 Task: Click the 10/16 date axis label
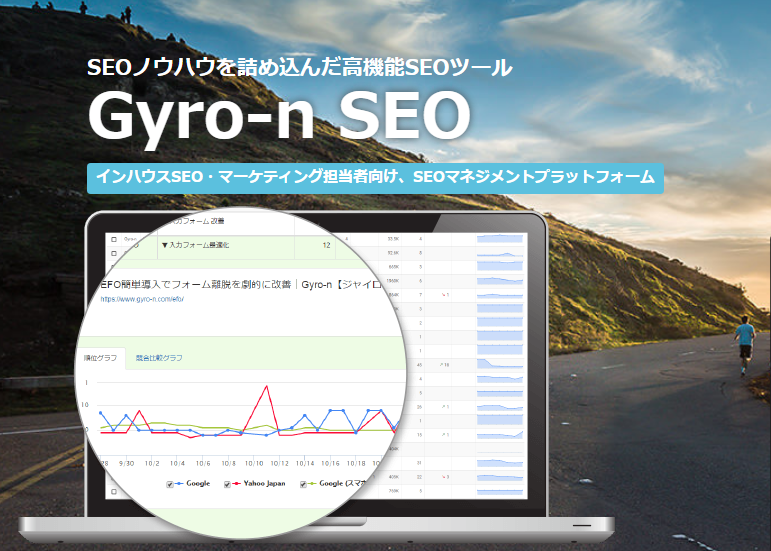click(330, 464)
